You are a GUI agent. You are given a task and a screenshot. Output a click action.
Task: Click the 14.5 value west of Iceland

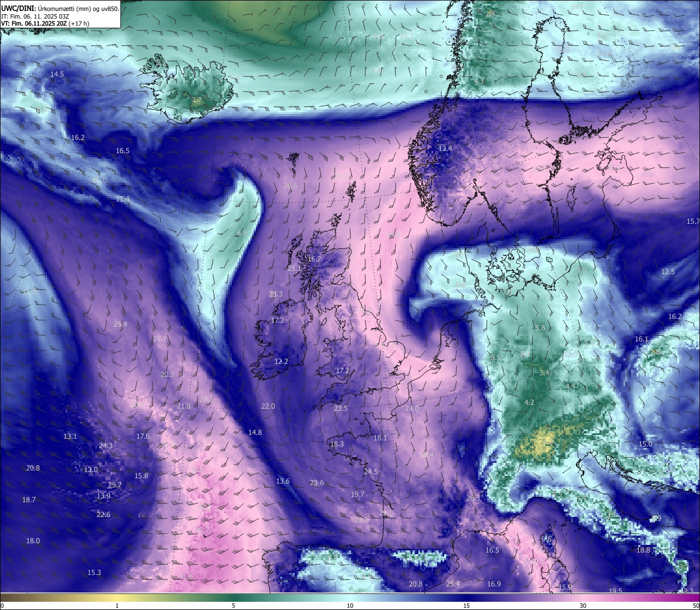click(x=57, y=74)
